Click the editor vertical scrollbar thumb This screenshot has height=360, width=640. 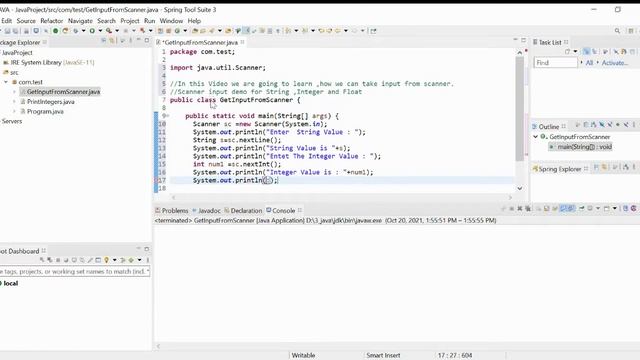point(520,108)
